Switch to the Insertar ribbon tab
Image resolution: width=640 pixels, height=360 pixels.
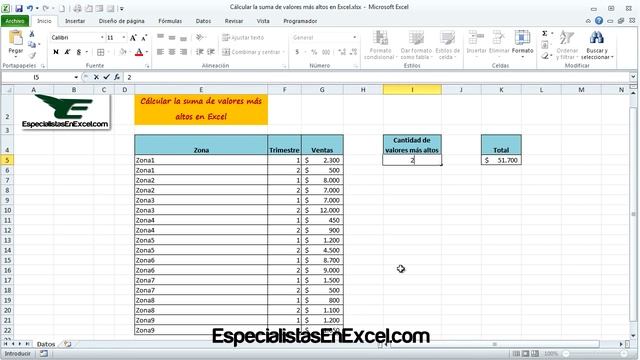[x=75, y=21]
